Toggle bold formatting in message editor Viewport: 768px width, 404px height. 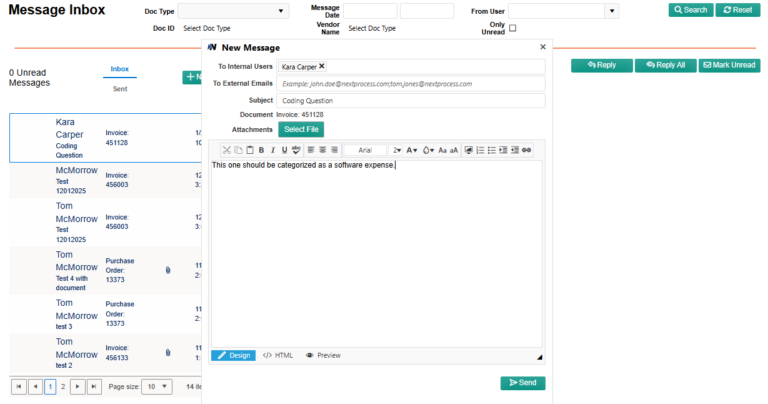(x=261, y=150)
